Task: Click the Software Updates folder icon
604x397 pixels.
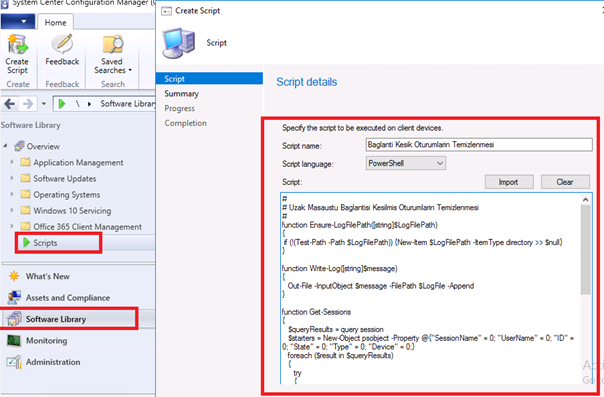Action: [25, 178]
